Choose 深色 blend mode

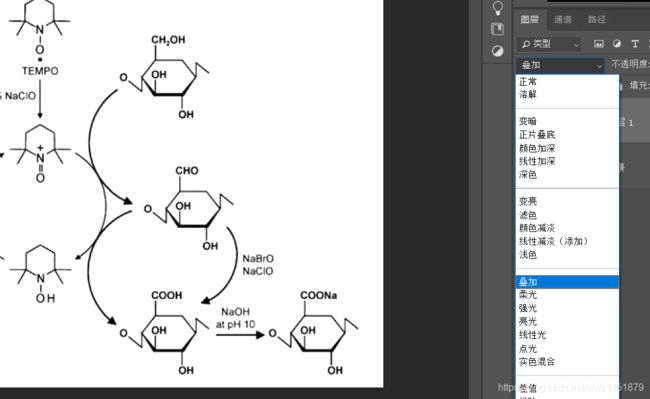click(x=567, y=174)
